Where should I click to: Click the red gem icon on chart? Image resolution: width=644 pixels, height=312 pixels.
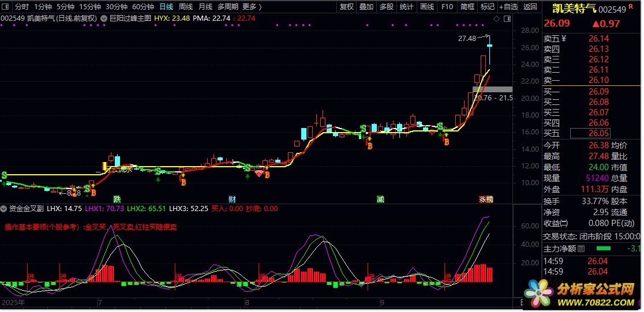click(259, 174)
